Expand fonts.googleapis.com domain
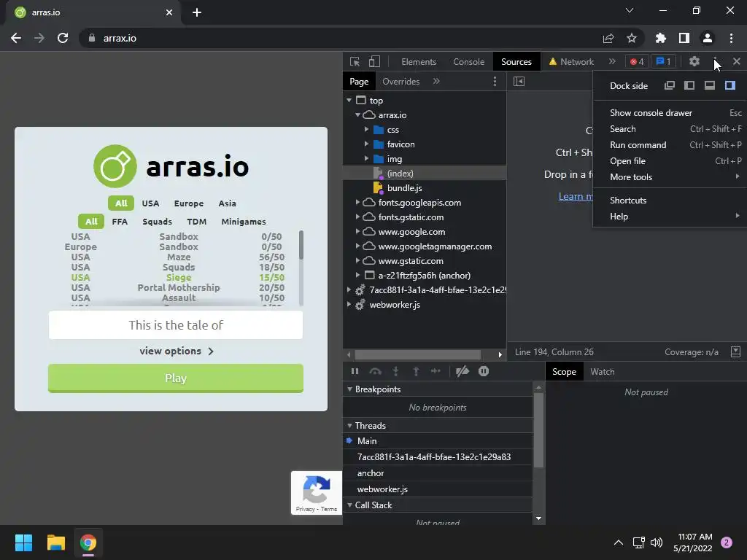 point(357,203)
